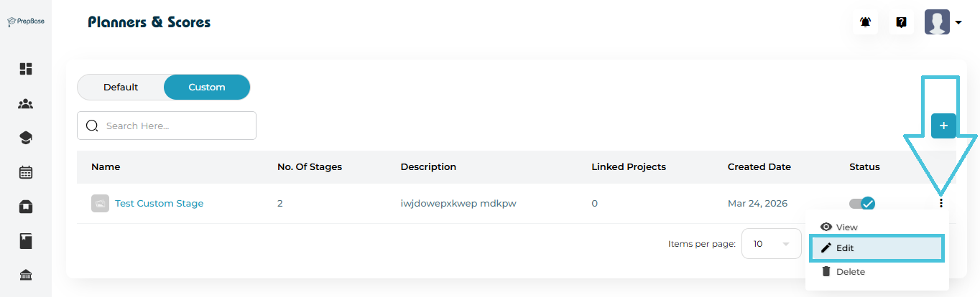This screenshot has width=980, height=297.
Task: Click the institution building sidebar icon
Action: tap(26, 275)
